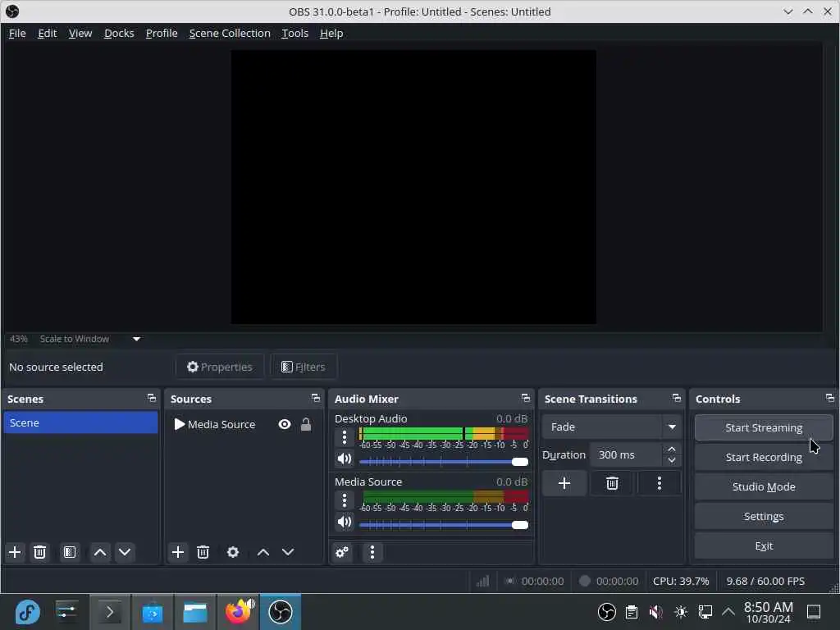Screen dimensions: 840x630
Task: Select the Scene item in Scenes list
Action: coord(80,422)
